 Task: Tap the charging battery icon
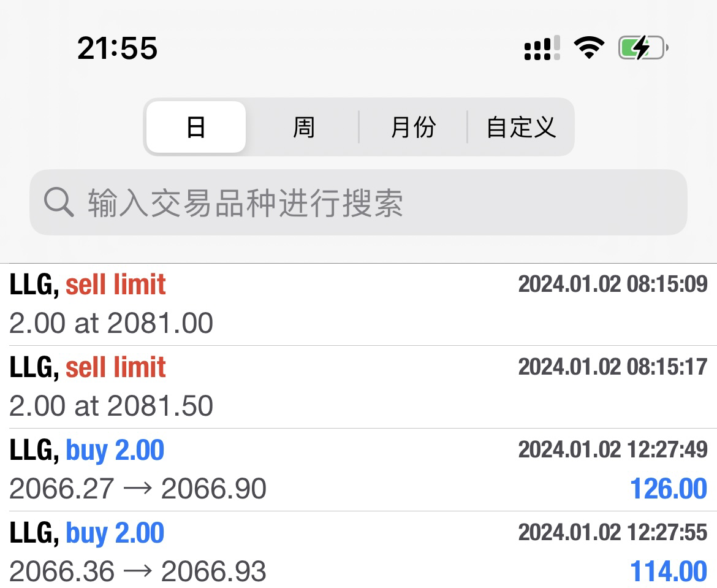643,48
